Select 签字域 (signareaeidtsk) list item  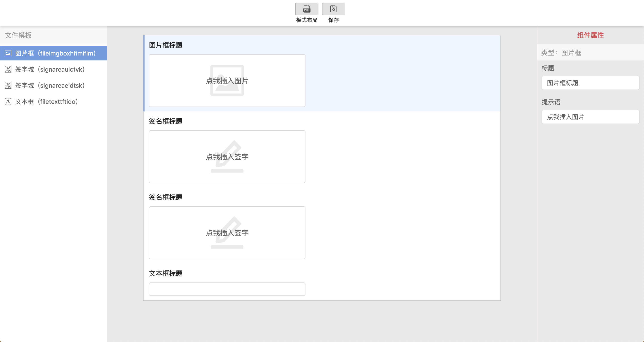click(53, 85)
